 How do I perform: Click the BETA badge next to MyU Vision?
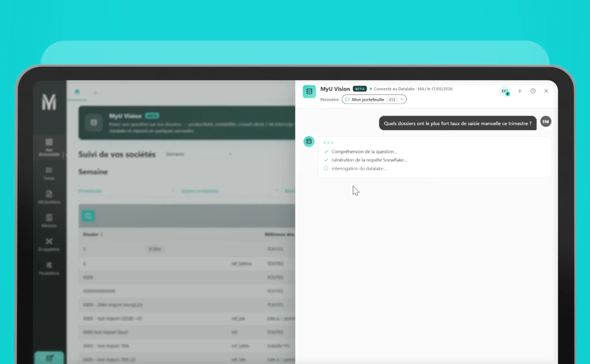pos(360,89)
